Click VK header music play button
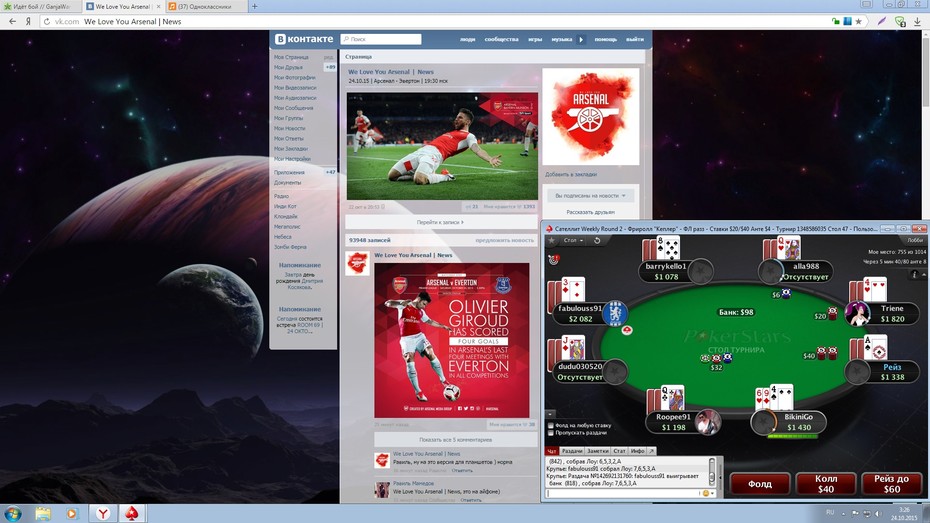This screenshot has width=930, height=523. pyautogui.click(x=581, y=39)
